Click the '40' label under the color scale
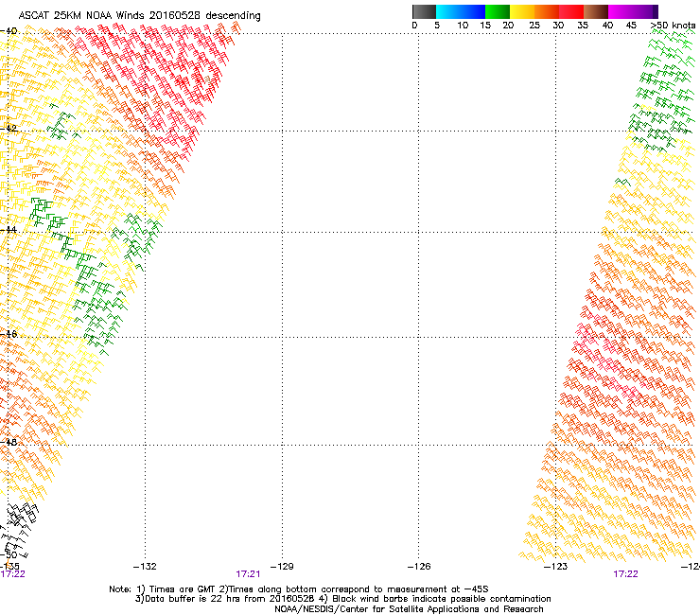The image size is (700, 615). coord(607,26)
